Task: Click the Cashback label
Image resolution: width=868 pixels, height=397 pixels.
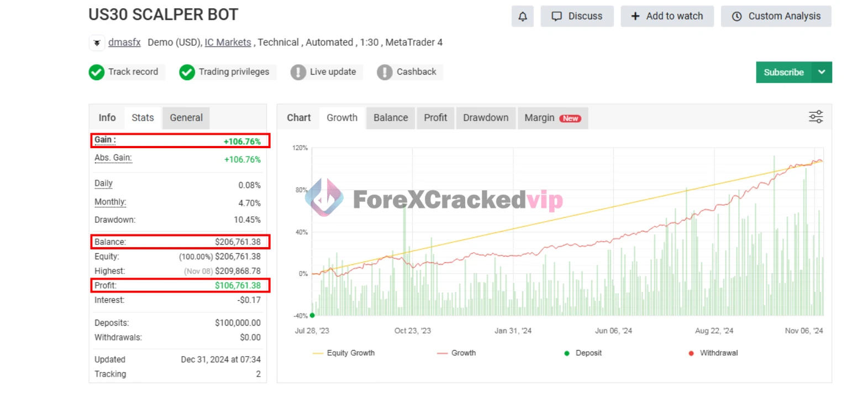Action: [x=416, y=72]
